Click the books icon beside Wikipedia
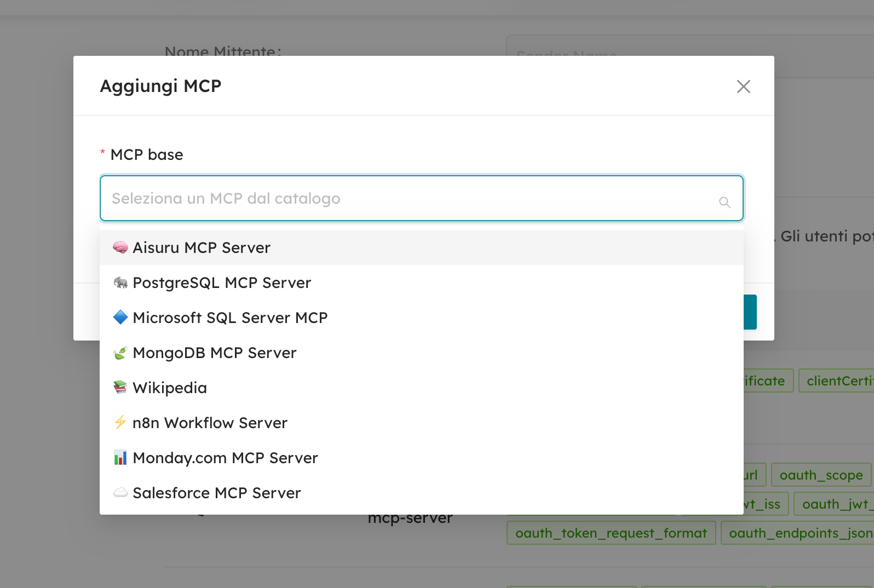Viewport: 874px width, 588px height. point(120,388)
